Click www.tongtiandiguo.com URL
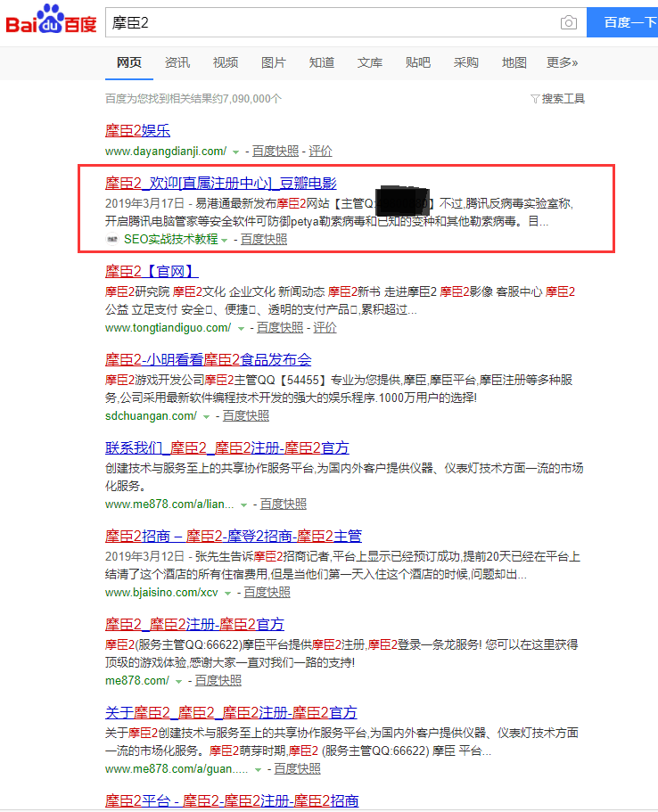 click(x=168, y=328)
